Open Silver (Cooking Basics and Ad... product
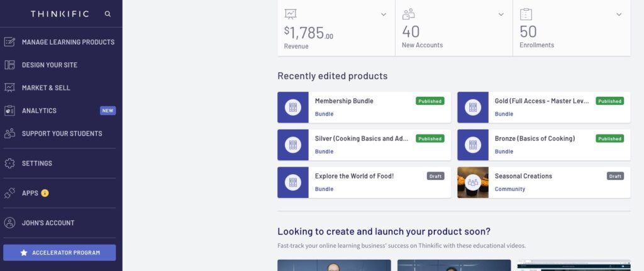Viewport: 644px width, 271px height. pos(362,138)
